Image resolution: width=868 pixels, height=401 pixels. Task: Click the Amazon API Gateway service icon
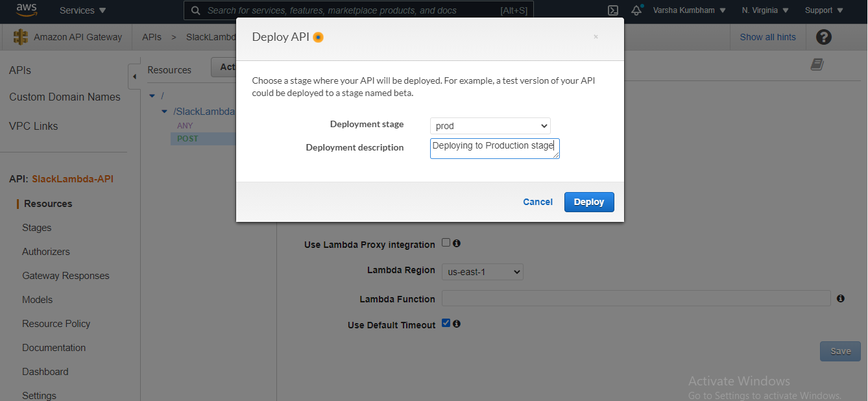21,37
